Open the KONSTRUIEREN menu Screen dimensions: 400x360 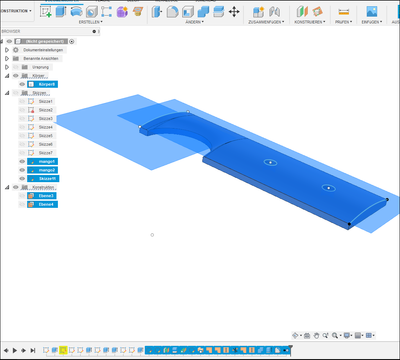click(x=309, y=22)
